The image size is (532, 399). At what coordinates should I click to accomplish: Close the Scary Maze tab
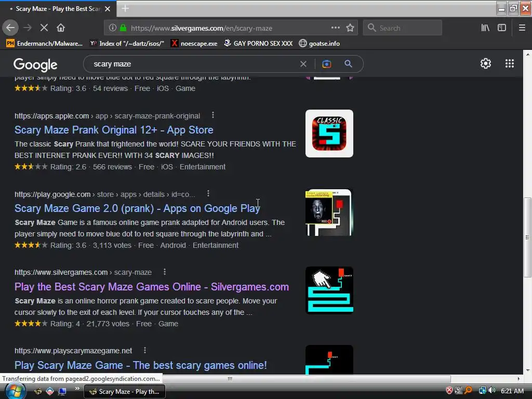[108, 9]
